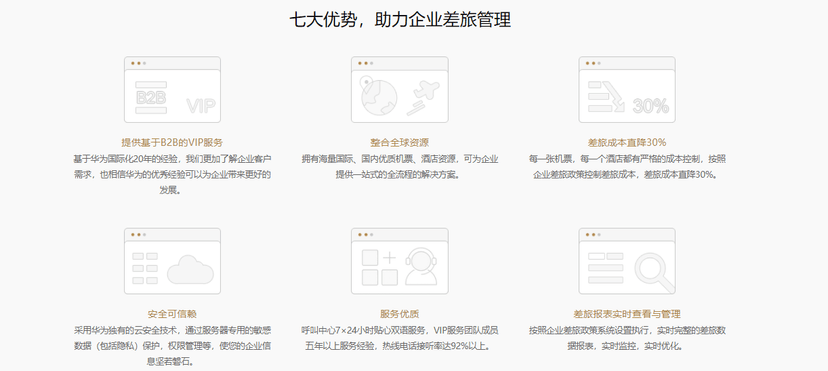Click the cloud security illustration icon
The image size is (828, 371).
pos(172,261)
